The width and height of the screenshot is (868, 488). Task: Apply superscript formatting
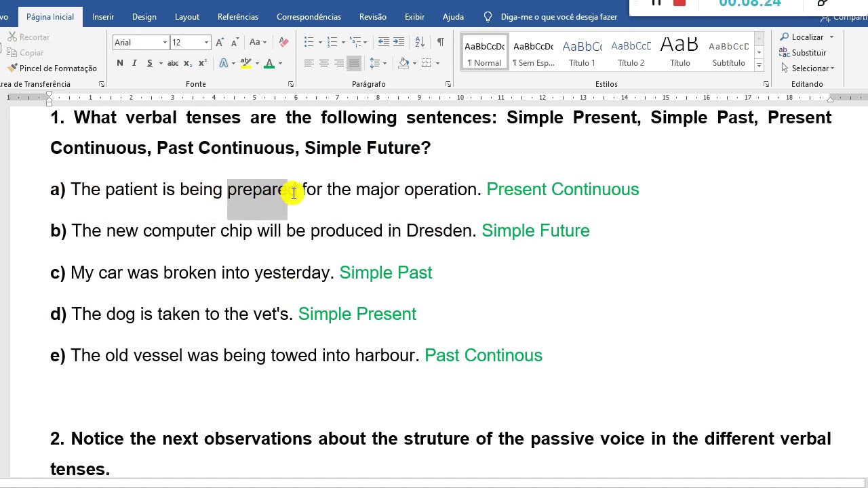(202, 64)
